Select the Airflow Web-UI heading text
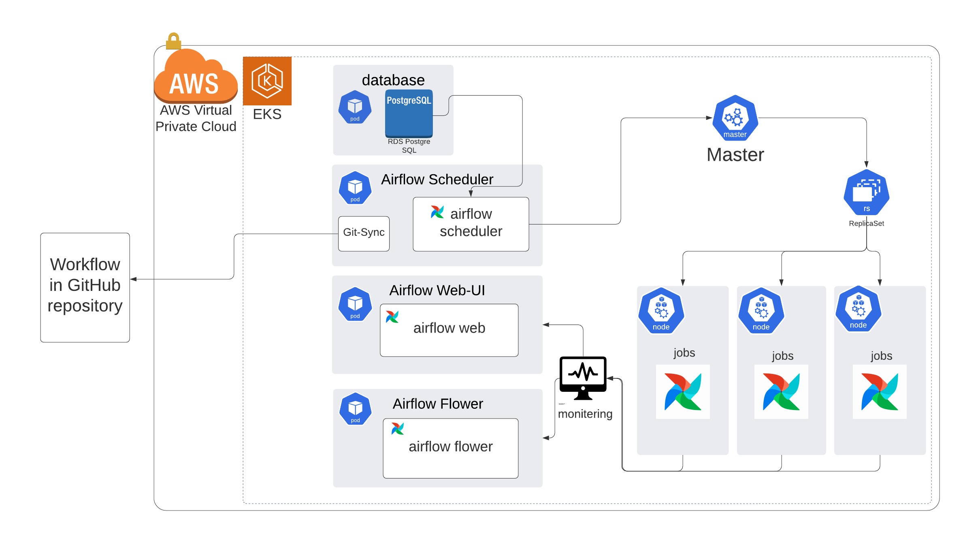The width and height of the screenshot is (980, 553). coord(437,290)
